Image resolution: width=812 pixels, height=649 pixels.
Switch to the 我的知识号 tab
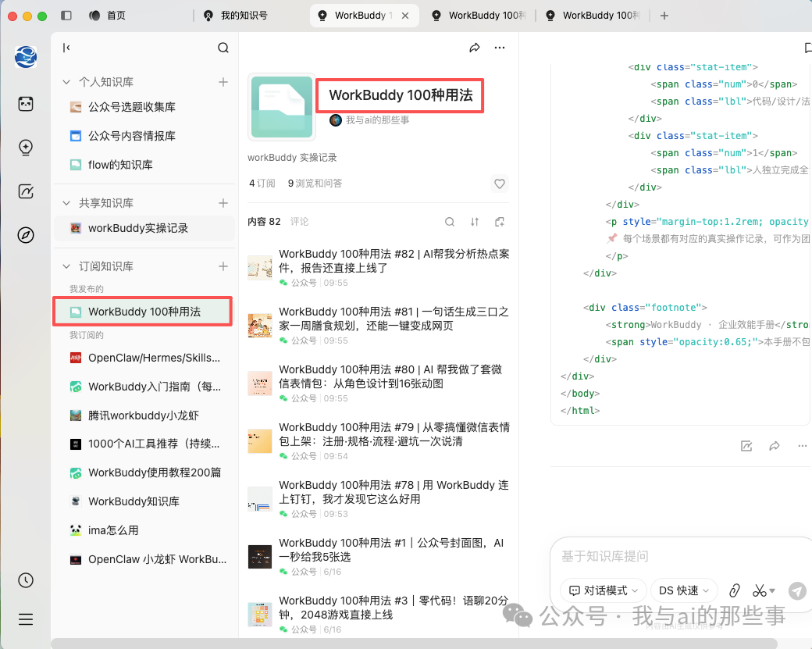[236, 16]
